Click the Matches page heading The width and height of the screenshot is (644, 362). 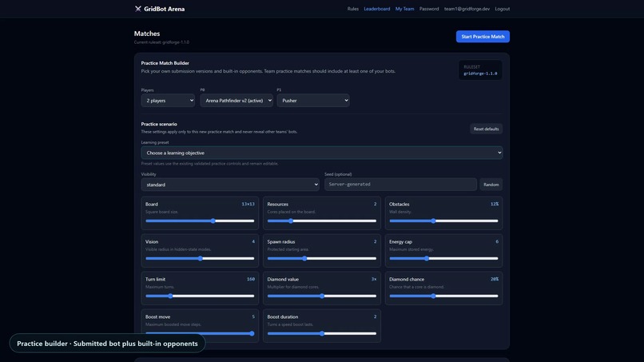click(x=147, y=34)
